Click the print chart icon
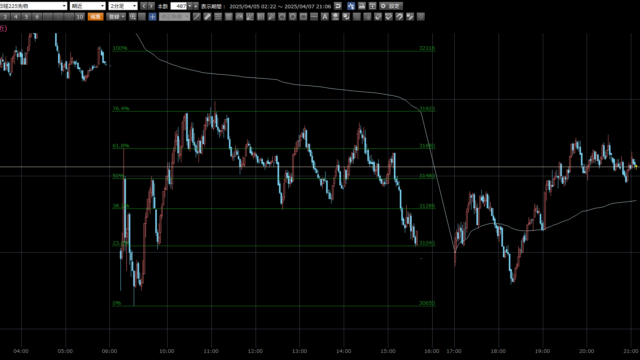640x360 pixels. (x=362, y=6)
